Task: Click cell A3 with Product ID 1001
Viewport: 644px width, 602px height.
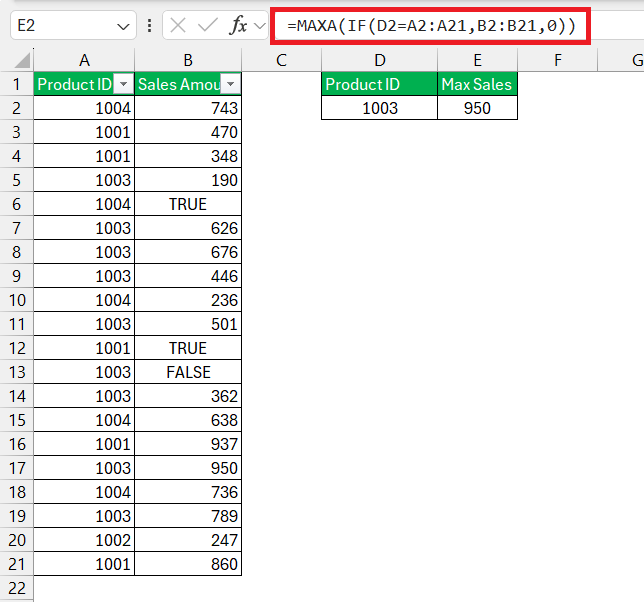Action: (x=84, y=132)
